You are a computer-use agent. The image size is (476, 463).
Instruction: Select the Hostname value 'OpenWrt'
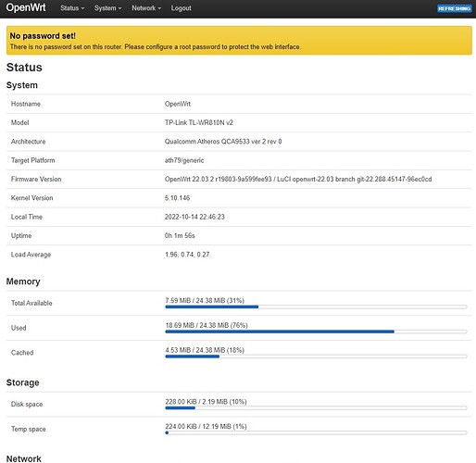point(178,104)
